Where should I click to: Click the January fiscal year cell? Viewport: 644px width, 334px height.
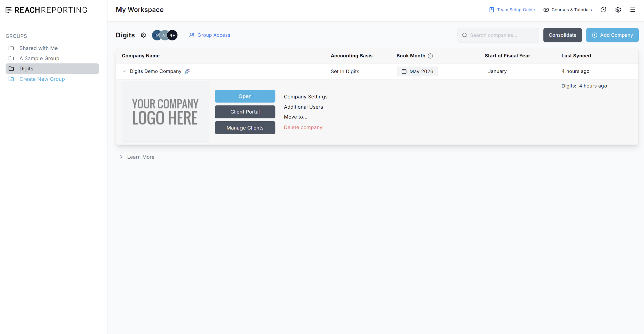497,71
